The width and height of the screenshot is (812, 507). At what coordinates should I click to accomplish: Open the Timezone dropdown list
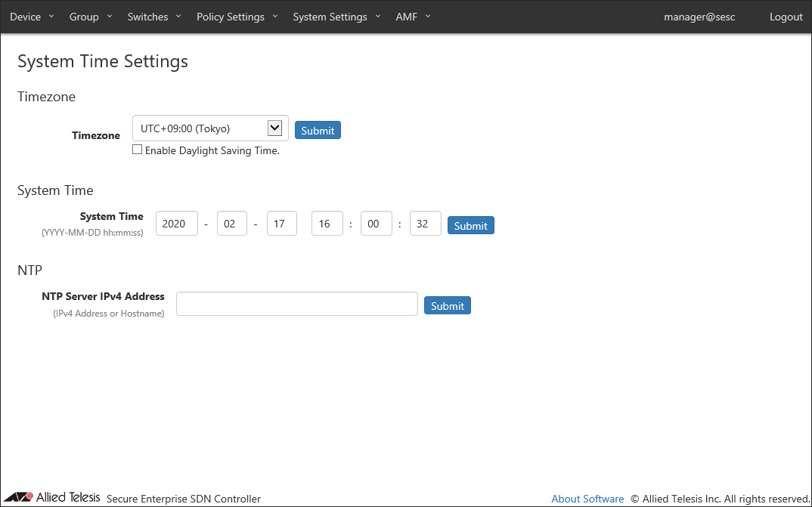pos(210,128)
